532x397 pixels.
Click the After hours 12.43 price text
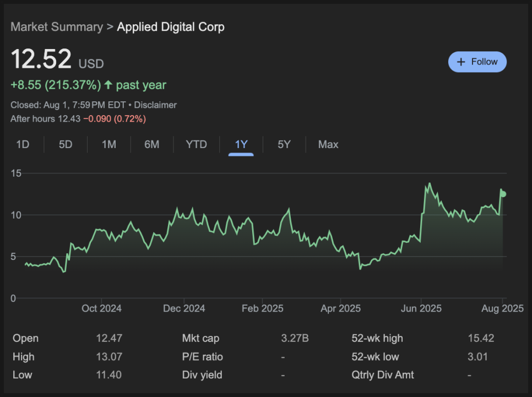[46, 119]
